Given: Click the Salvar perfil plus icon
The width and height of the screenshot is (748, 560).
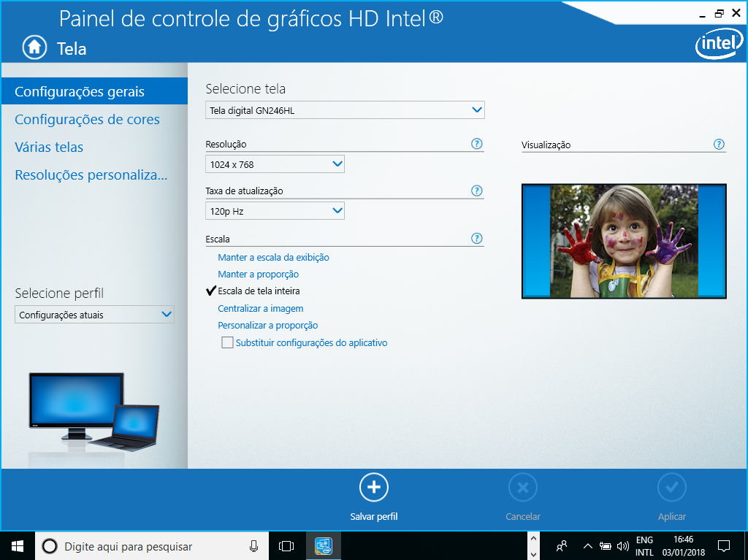Looking at the screenshot, I should (374, 488).
